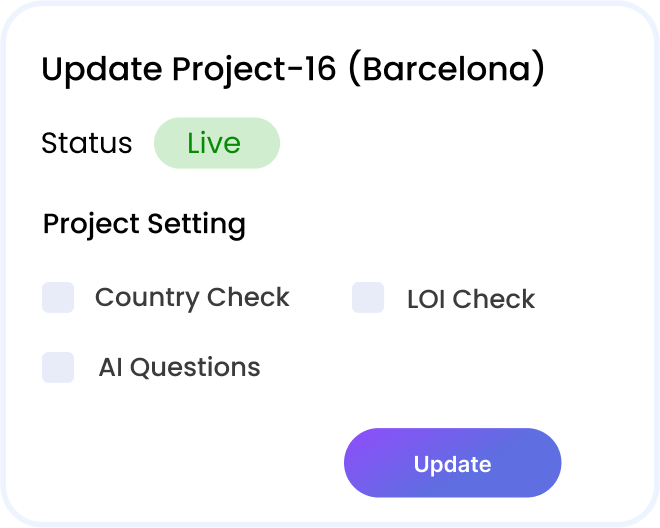Click the Update Project-16 dialog title

point(293,69)
